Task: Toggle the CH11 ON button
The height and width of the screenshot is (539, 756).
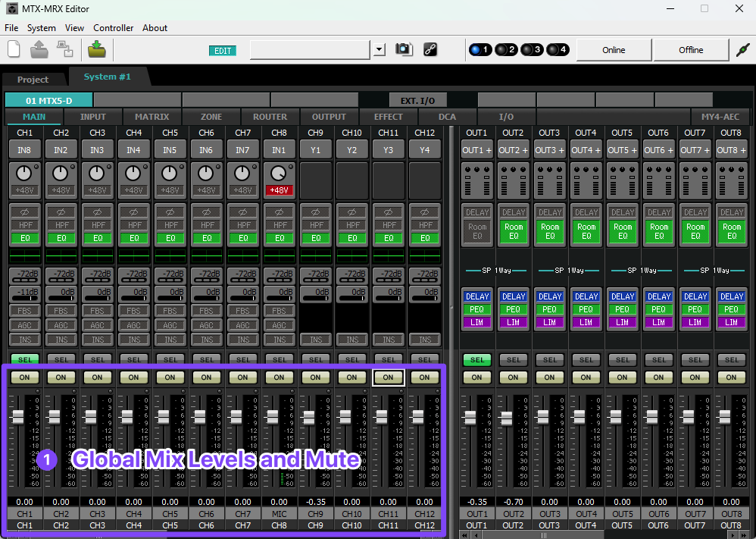Action: point(388,378)
